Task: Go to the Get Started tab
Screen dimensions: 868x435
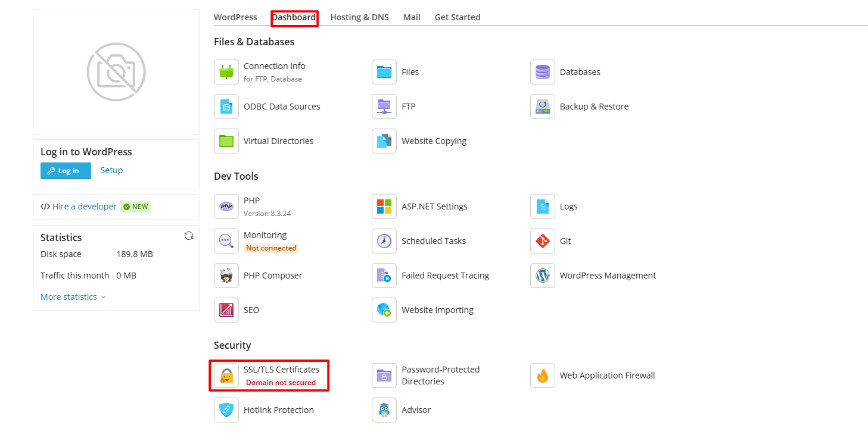Action: [457, 17]
